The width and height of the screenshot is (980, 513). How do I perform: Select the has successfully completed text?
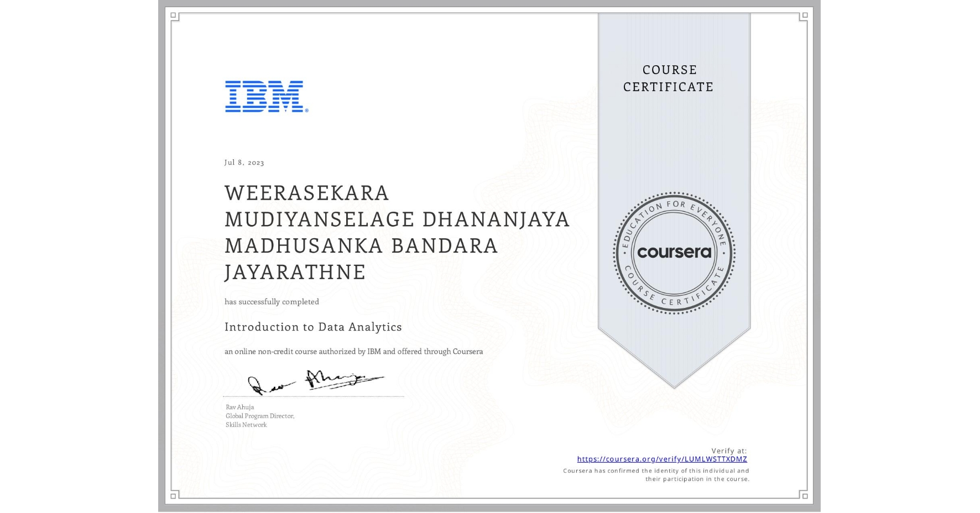coord(272,302)
